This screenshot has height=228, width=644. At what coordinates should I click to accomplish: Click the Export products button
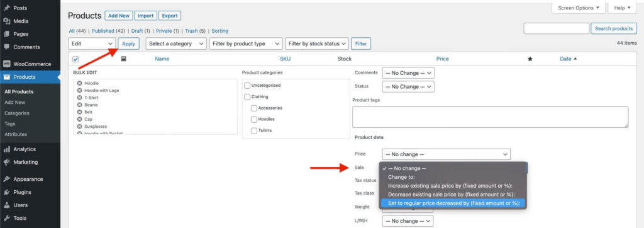click(x=170, y=16)
